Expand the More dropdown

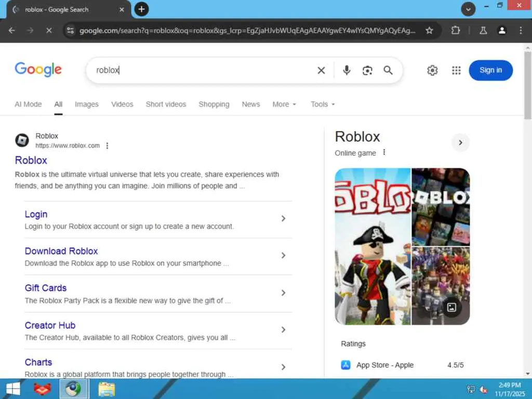click(284, 104)
